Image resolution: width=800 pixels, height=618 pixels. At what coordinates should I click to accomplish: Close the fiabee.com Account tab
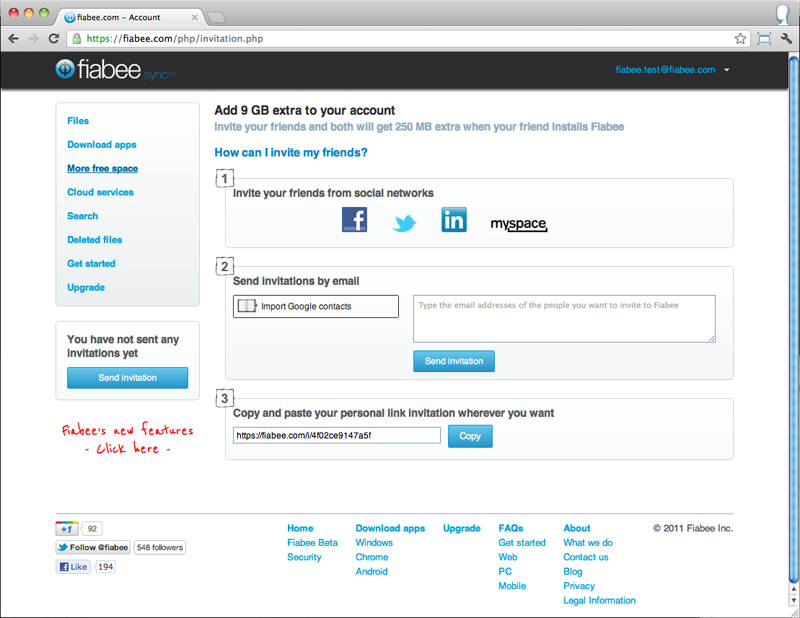click(x=194, y=17)
